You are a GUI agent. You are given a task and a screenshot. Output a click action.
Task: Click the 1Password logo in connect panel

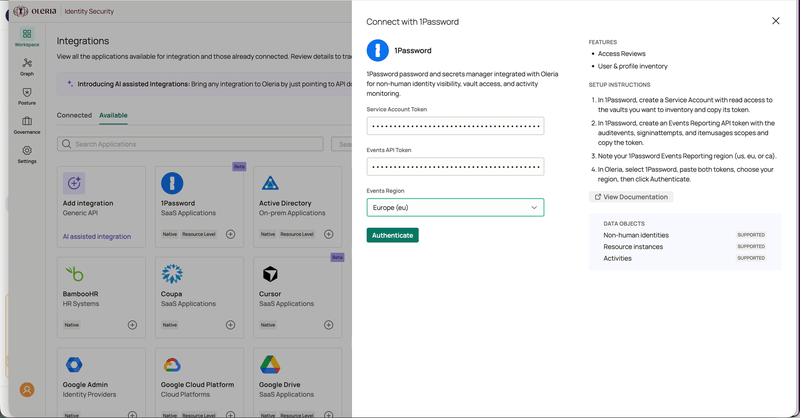tap(378, 51)
